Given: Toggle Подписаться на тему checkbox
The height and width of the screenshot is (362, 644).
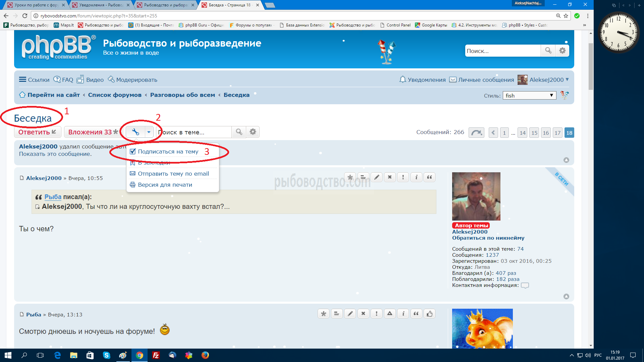Looking at the screenshot, I should (x=133, y=152).
